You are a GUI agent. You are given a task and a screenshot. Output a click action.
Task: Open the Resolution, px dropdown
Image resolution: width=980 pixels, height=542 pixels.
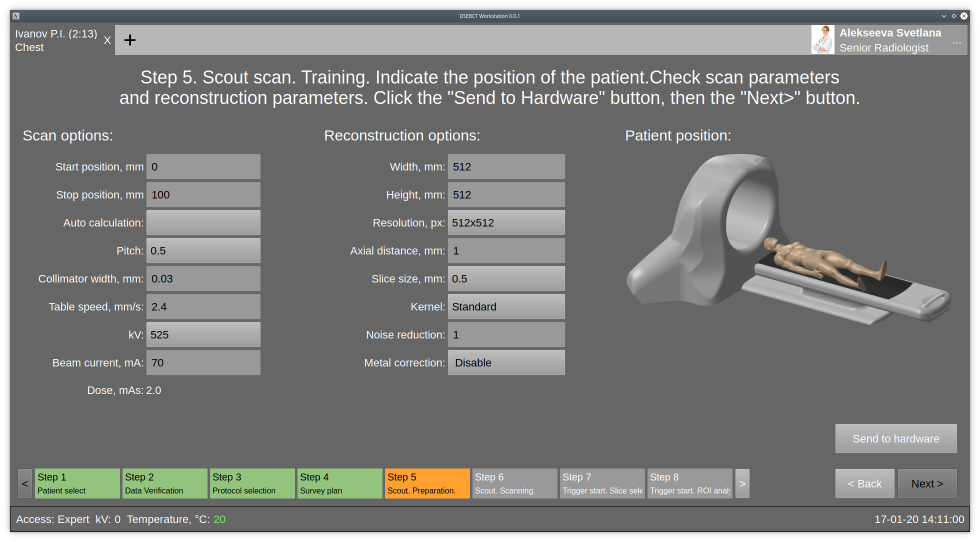(x=506, y=222)
